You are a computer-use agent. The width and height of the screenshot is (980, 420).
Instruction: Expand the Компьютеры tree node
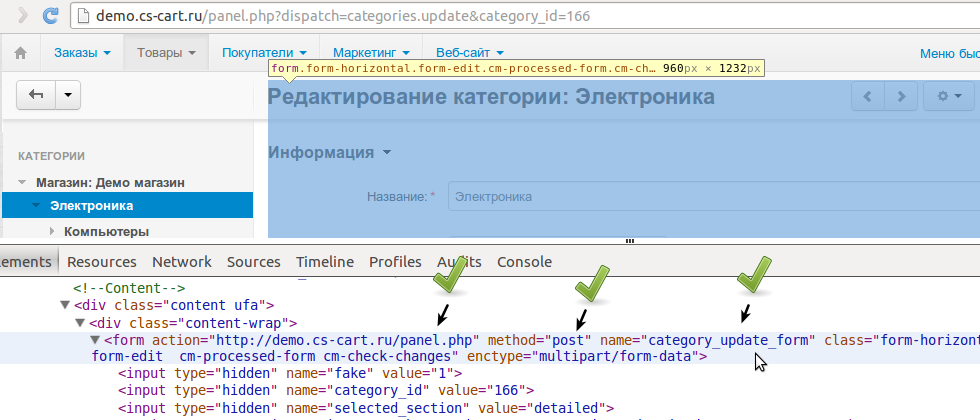(52, 231)
